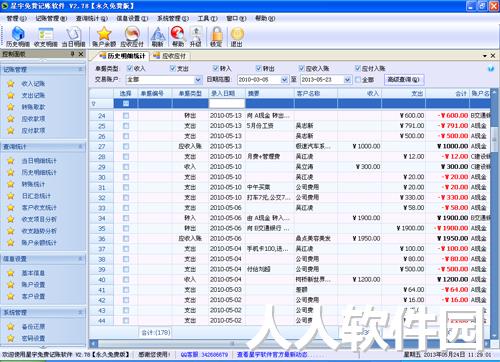Click the 退出 exit icon

(x=237, y=36)
